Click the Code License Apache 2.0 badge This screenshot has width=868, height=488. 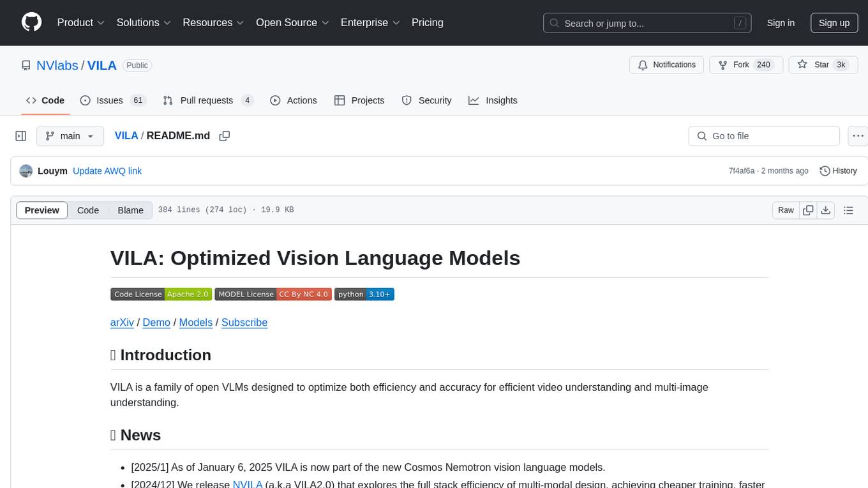tap(161, 294)
